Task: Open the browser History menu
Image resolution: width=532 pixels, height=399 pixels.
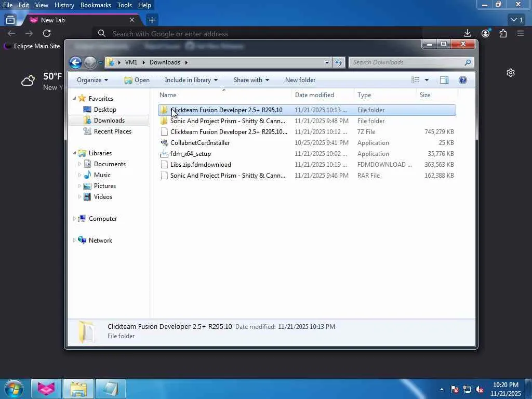Action: pos(64,5)
